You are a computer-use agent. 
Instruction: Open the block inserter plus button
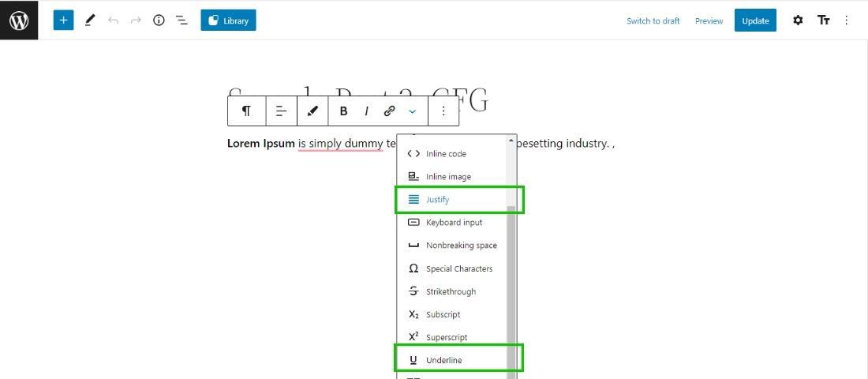pyautogui.click(x=64, y=20)
